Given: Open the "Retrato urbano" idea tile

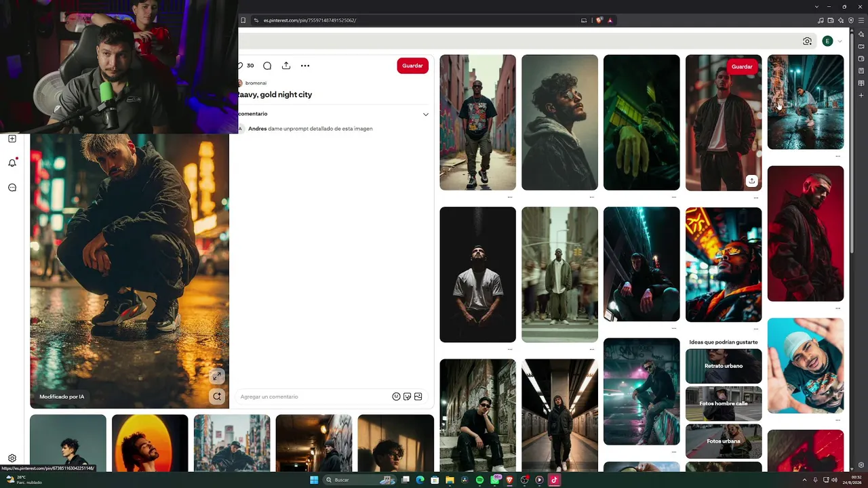Looking at the screenshot, I should (x=724, y=366).
